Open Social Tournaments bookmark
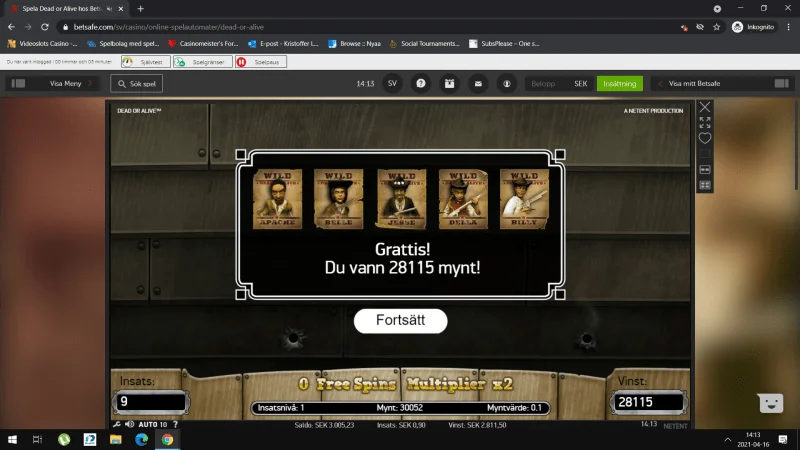 click(424, 44)
